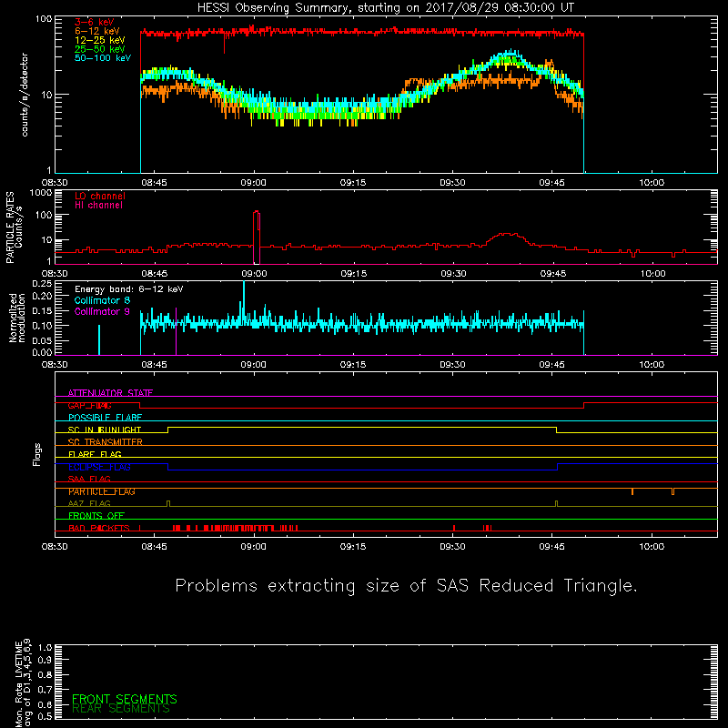This screenshot has height=728, width=728.
Task: Select the Collimator 9 legend label
Action: [x=102, y=311]
